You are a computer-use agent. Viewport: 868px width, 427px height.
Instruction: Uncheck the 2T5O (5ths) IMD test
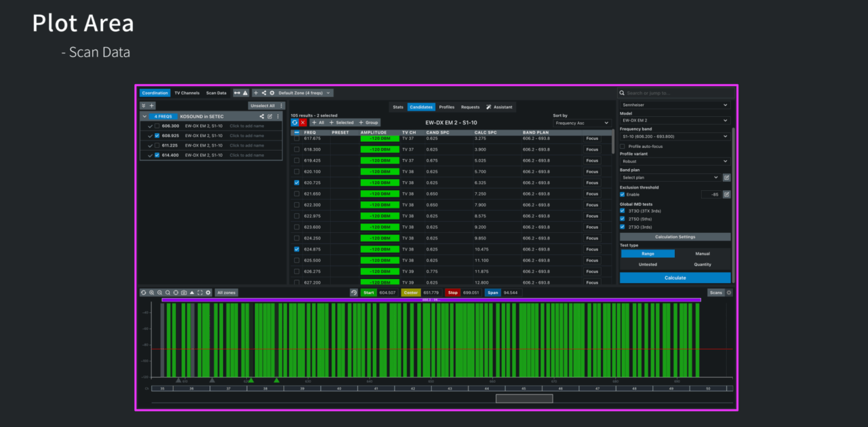coord(623,219)
